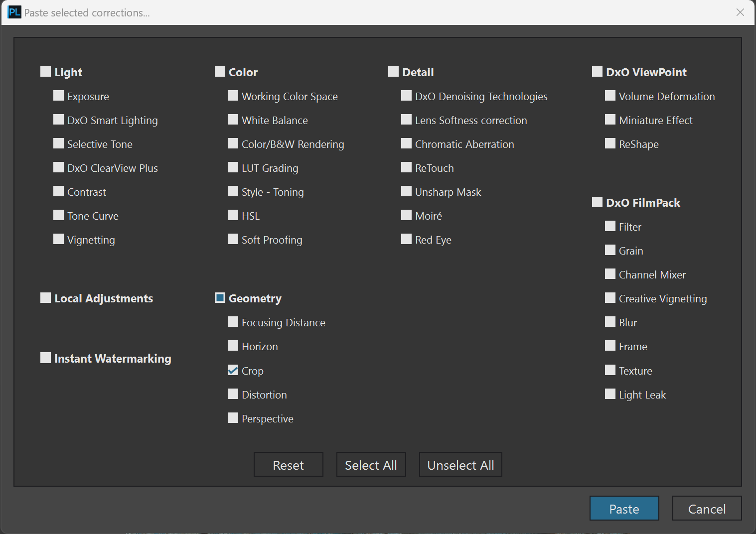Check the Red Eye option
The height and width of the screenshot is (534, 756).
tap(406, 239)
